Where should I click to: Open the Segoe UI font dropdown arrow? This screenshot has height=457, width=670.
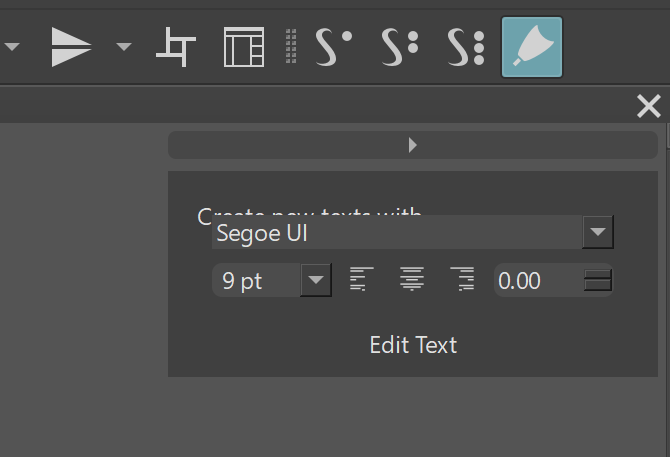pos(598,234)
